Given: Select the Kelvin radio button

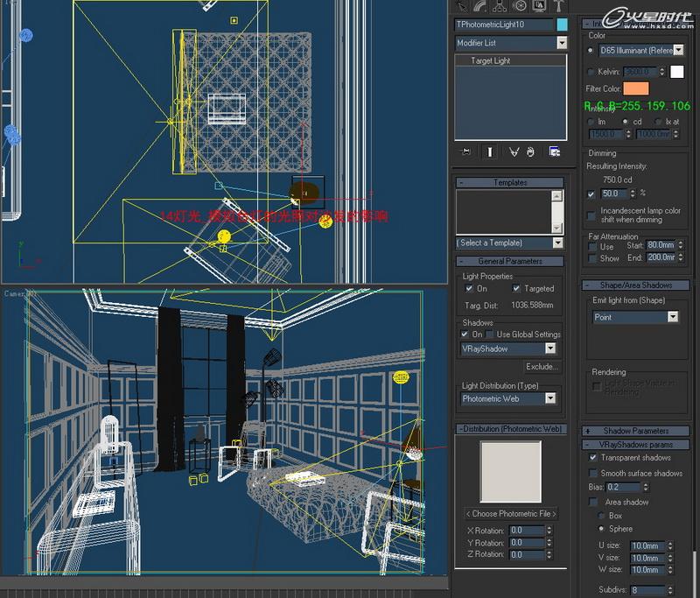Looking at the screenshot, I should pos(591,72).
